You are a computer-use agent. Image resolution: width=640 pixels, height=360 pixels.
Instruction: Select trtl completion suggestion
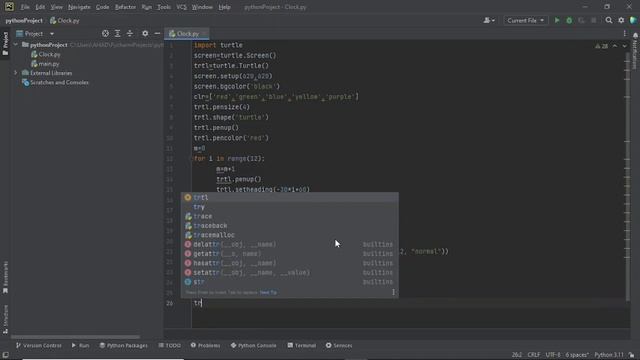[289, 198]
